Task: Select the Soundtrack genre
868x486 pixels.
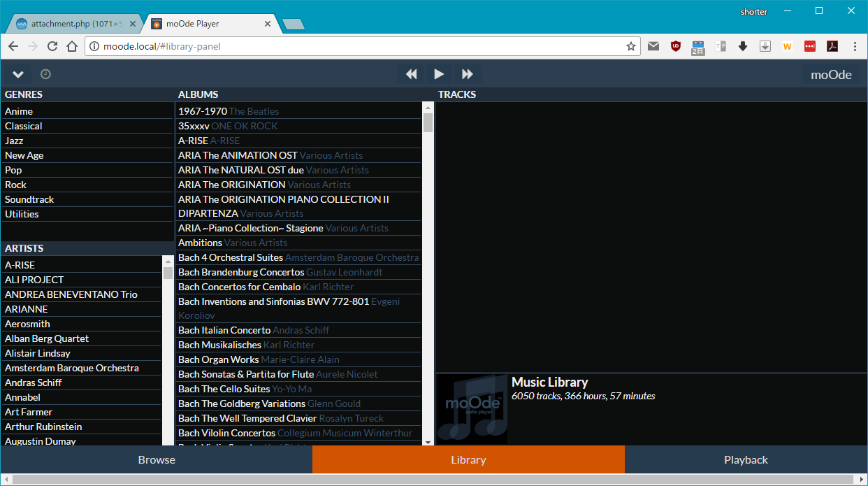Action: pyautogui.click(x=87, y=199)
